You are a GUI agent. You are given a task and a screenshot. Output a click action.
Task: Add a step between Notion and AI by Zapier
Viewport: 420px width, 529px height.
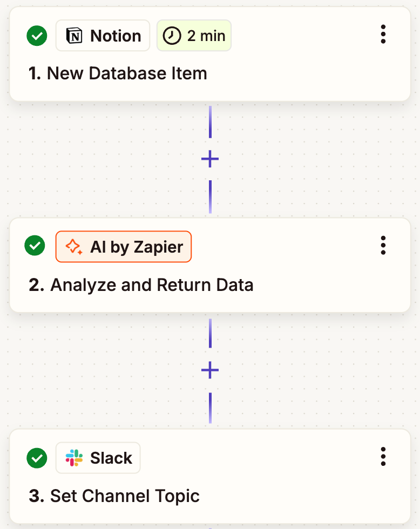(210, 159)
